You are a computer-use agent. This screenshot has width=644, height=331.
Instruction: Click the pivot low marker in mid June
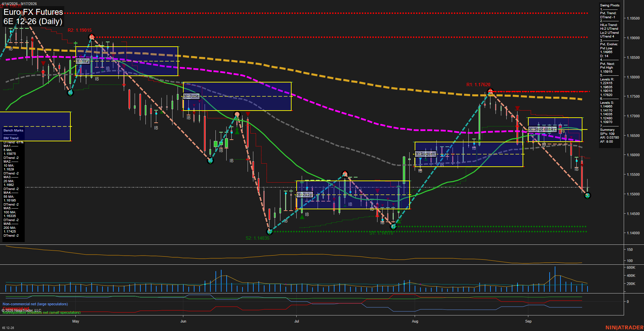pyautogui.click(x=210, y=161)
